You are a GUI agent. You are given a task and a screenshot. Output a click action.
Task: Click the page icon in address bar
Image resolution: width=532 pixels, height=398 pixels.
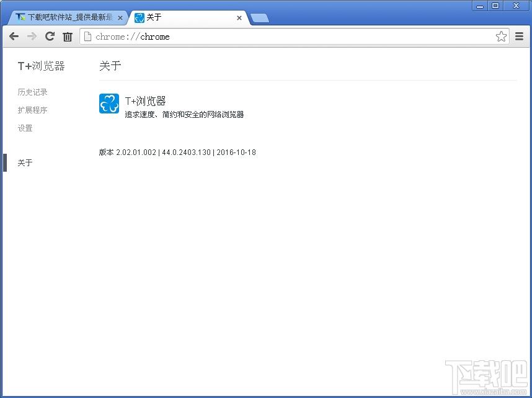click(87, 37)
